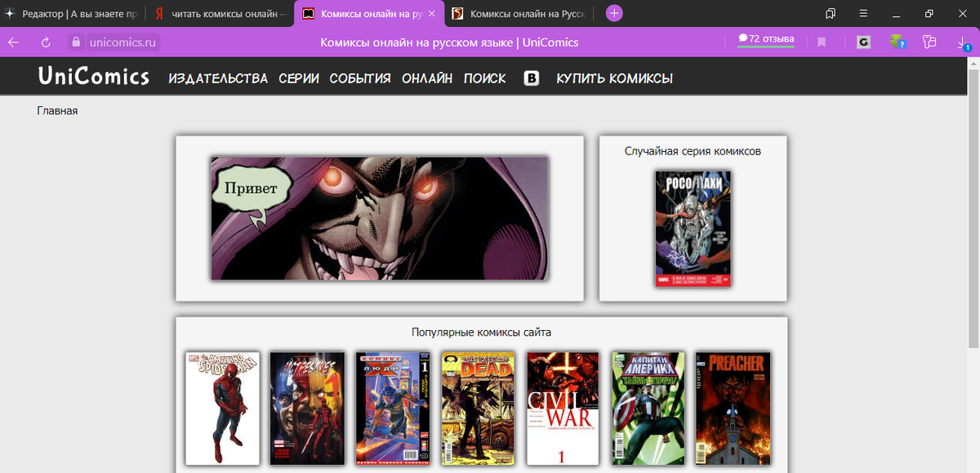
Task: Click the Привет goblin banner image
Action: [x=380, y=218]
